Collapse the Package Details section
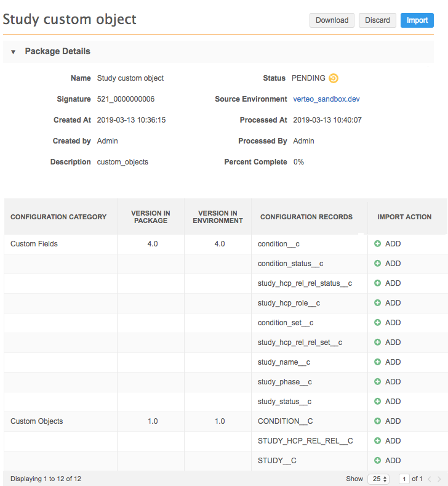 (x=14, y=52)
